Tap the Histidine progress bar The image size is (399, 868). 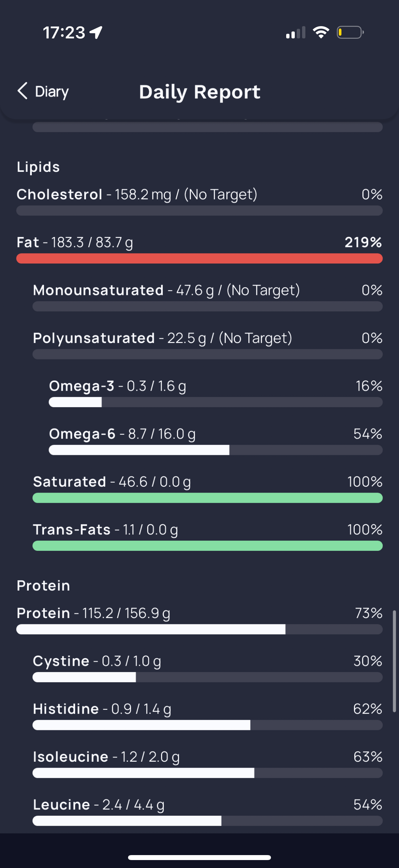(x=207, y=725)
